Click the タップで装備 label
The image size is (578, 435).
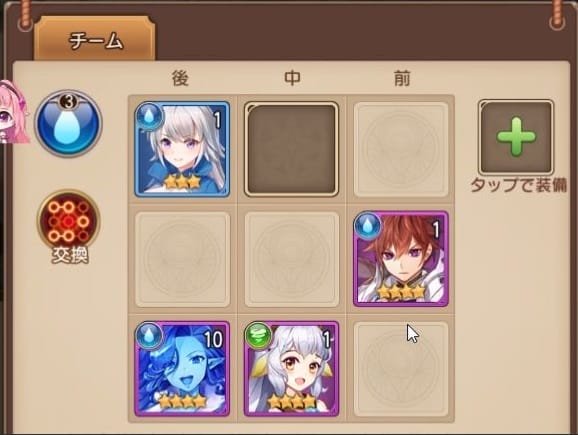pyautogui.click(x=519, y=185)
